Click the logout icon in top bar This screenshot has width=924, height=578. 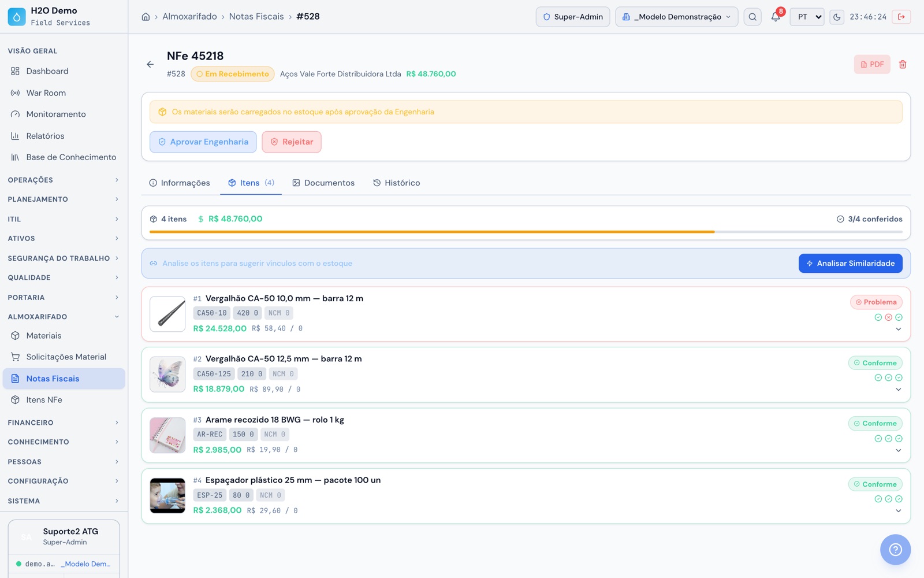click(x=901, y=17)
